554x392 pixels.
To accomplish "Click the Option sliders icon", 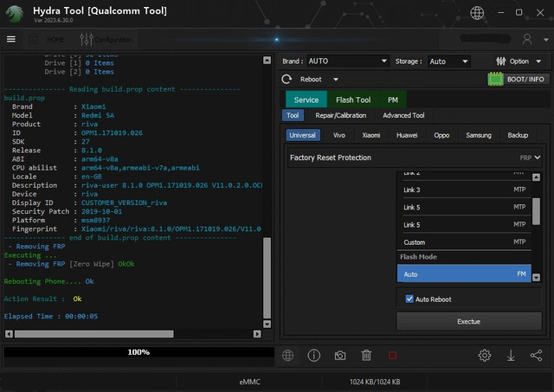I will (500, 61).
